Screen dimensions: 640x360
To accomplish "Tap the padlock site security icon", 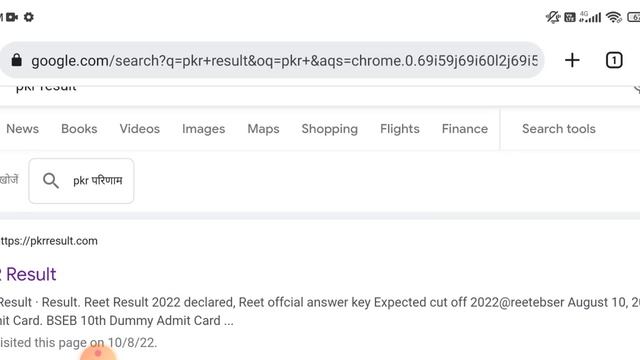I will tap(16, 60).
